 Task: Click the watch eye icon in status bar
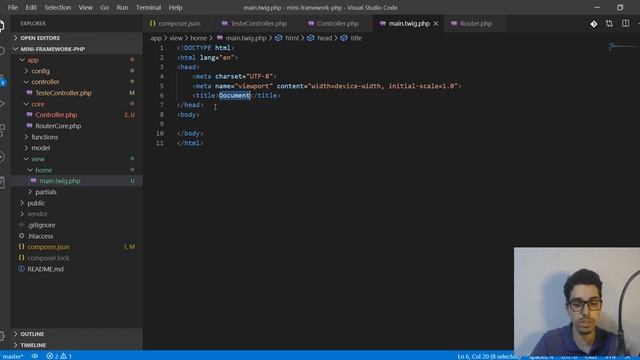point(35,356)
